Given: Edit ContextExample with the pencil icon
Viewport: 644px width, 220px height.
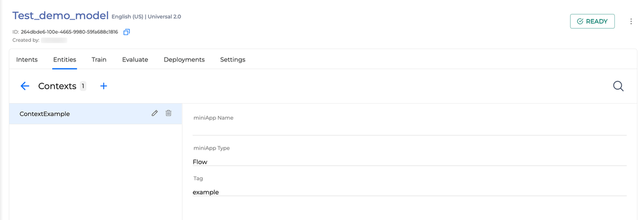Looking at the screenshot, I should tap(155, 113).
